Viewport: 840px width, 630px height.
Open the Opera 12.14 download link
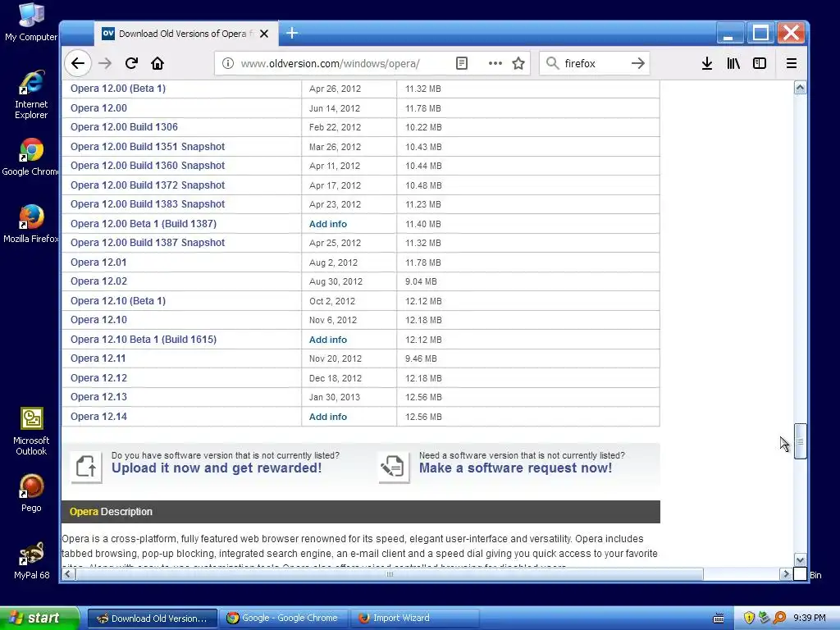coord(98,416)
